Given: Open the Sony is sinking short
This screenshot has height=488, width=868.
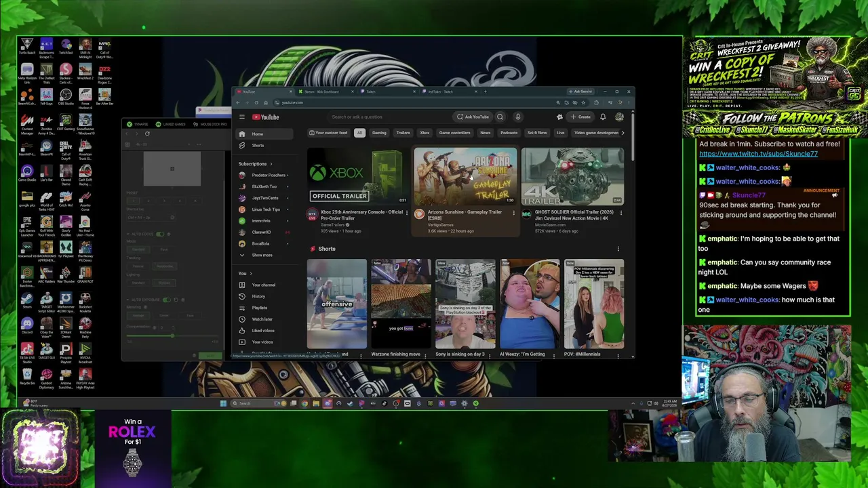Looking at the screenshot, I should 465,304.
